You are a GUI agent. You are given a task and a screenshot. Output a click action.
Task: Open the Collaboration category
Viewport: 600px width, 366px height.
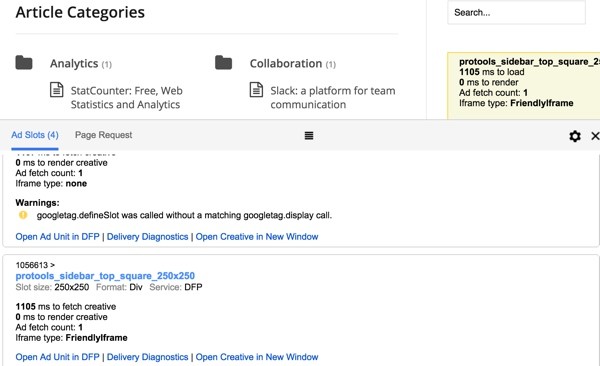286,64
